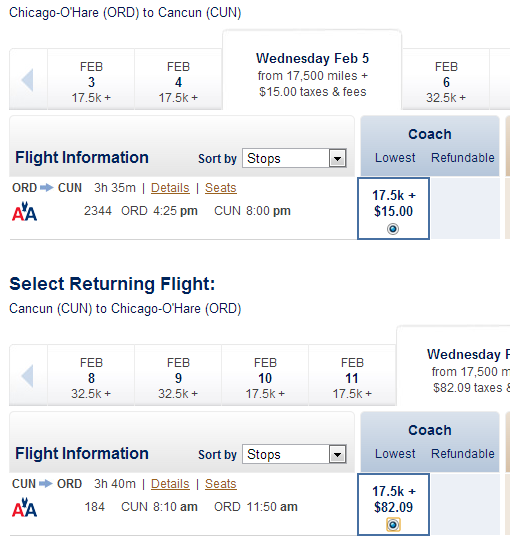Viewport: 510px width, 560px height.
Task: Open Details link for CUN to ORD flight
Action: coord(170,484)
